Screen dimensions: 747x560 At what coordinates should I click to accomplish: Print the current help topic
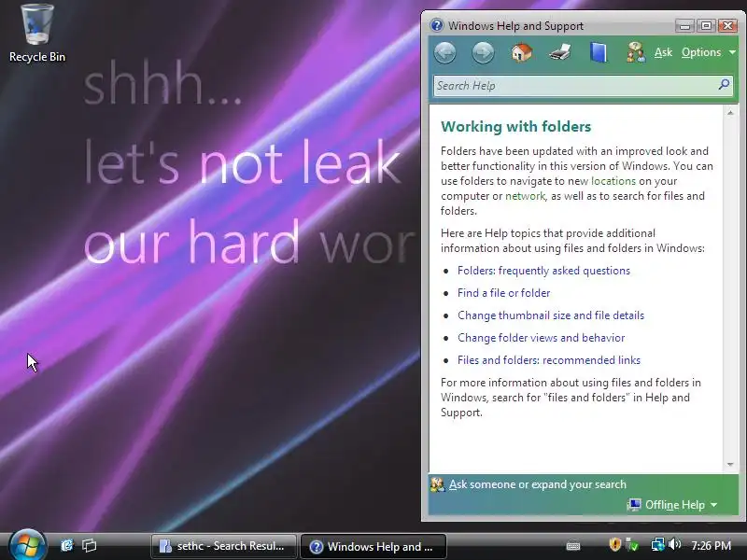(x=559, y=52)
